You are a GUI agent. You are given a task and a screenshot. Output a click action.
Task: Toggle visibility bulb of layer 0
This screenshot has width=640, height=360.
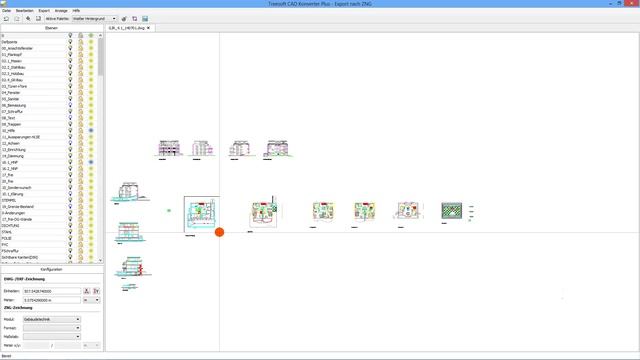(70, 36)
